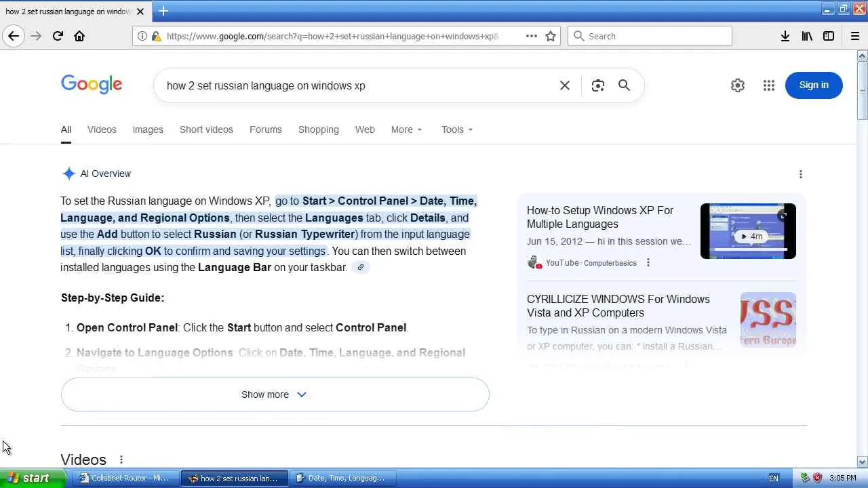Switch to Collabnet Router taskbar window
868x488 pixels.
125,478
